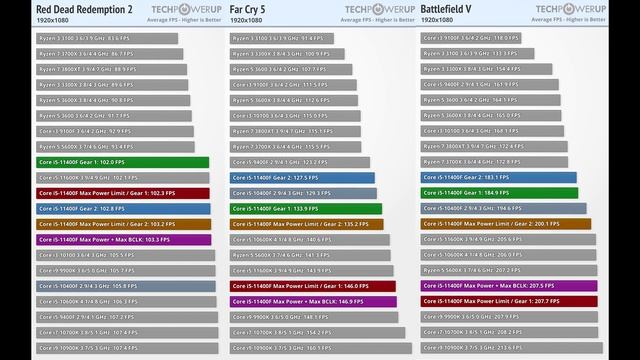
Task: Select the Core i5-9400F 107.2 FPS bar
Action: click(x=127, y=318)
